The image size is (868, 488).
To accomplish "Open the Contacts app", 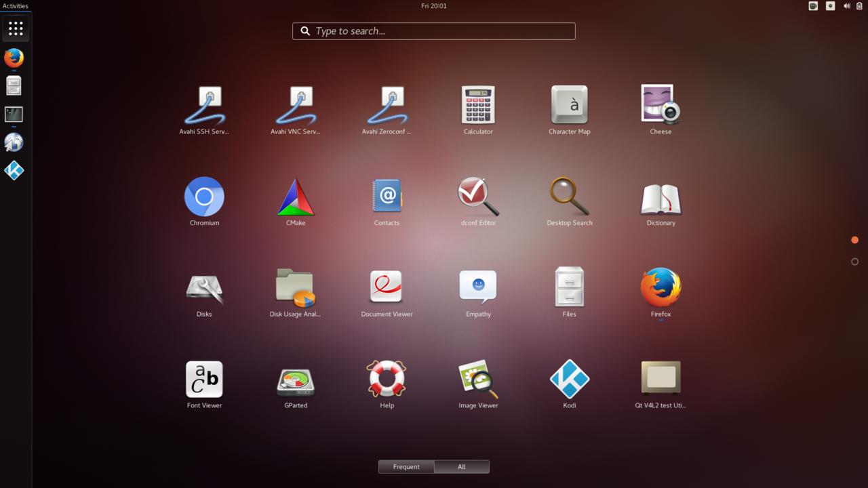I will point(387,201).
